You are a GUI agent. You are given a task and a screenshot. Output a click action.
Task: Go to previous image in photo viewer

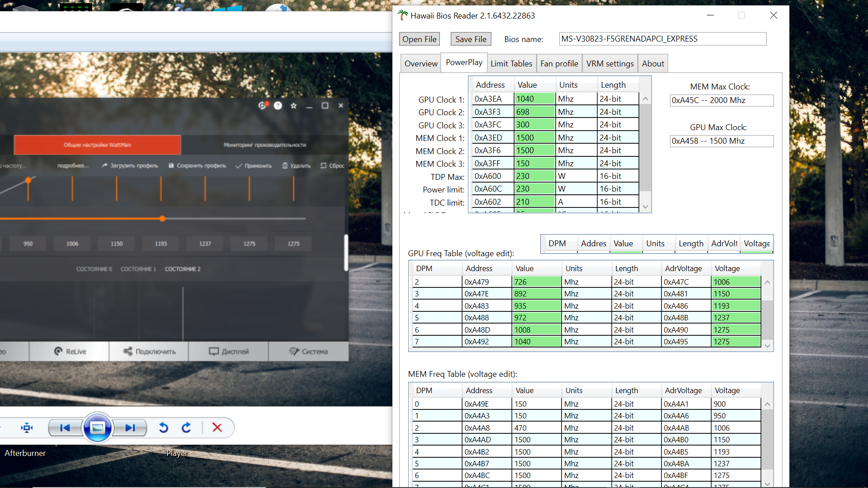pyautogui.click(x=65, y=427)
